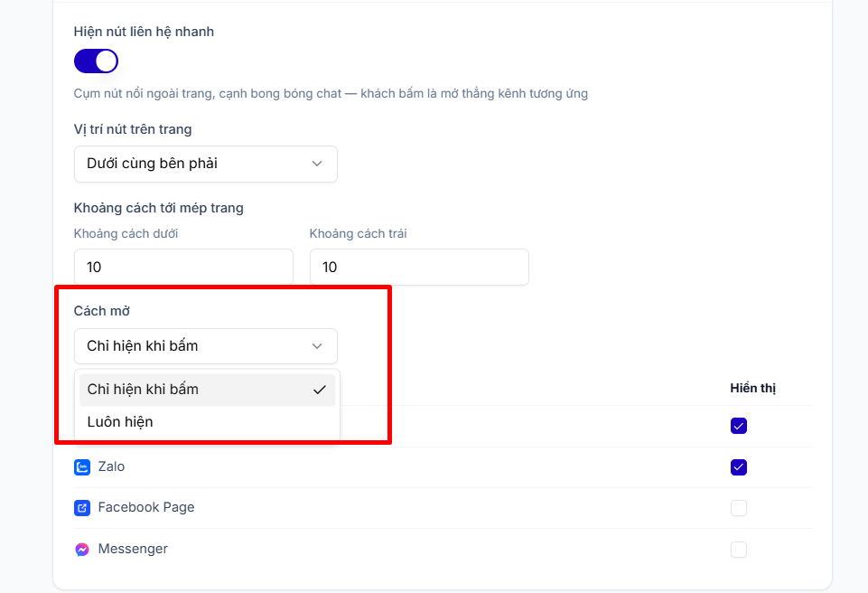Focus the Khoảng cách dưới input field
This screenshot has width=868, height=593.
[183, 268]
